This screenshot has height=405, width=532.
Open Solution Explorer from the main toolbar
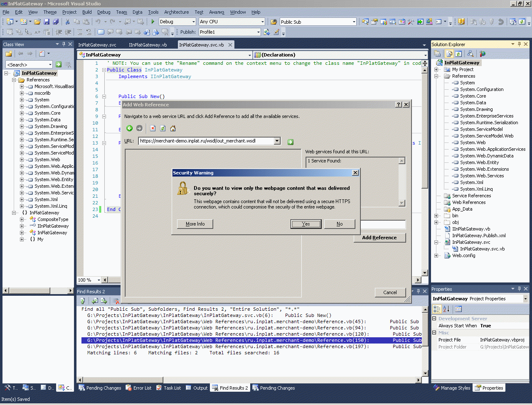365,22
